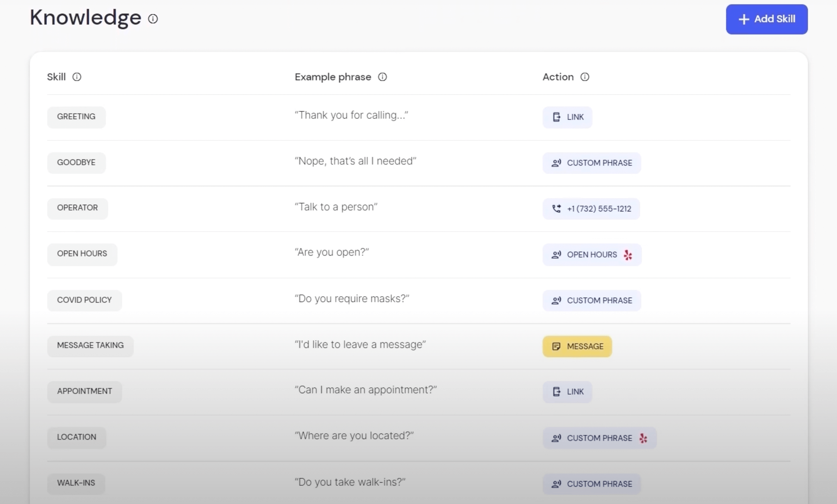Click the Example phrase column header text
This screenshot has width=837, height=504.
(333, 77)
